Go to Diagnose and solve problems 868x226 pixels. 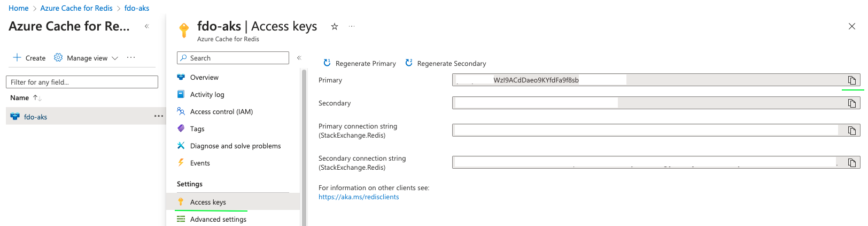click(235, 146)
